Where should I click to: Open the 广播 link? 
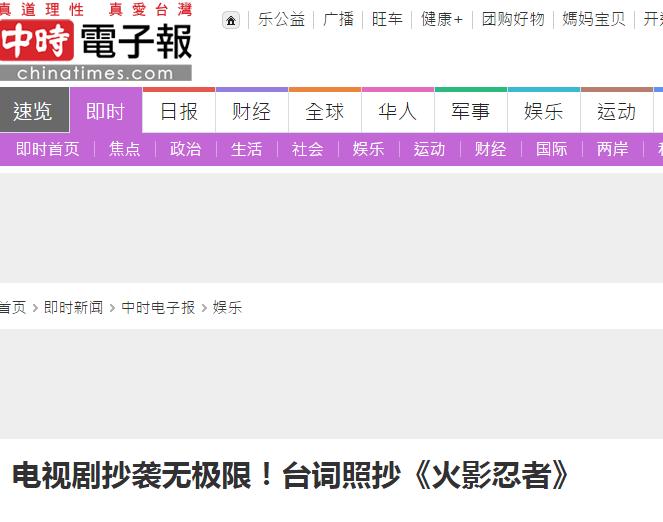(x=338, y=19)
